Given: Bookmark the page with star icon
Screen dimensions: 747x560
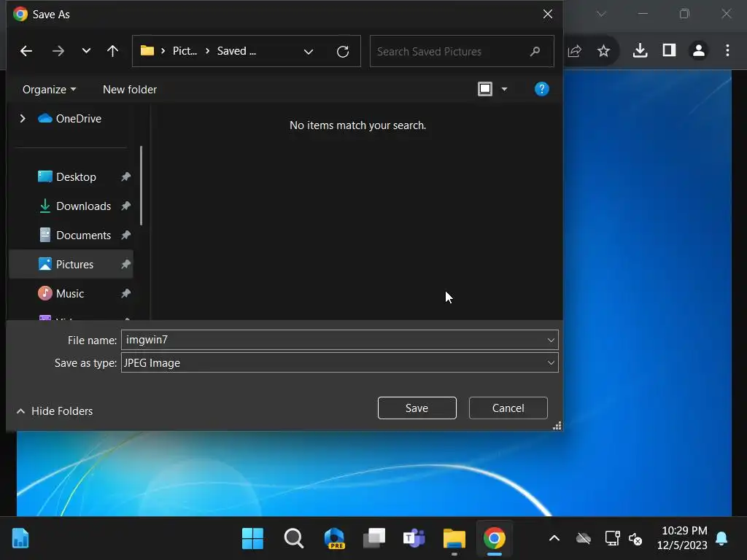Looking at the screenshot, I should click(x=603, y=51).
